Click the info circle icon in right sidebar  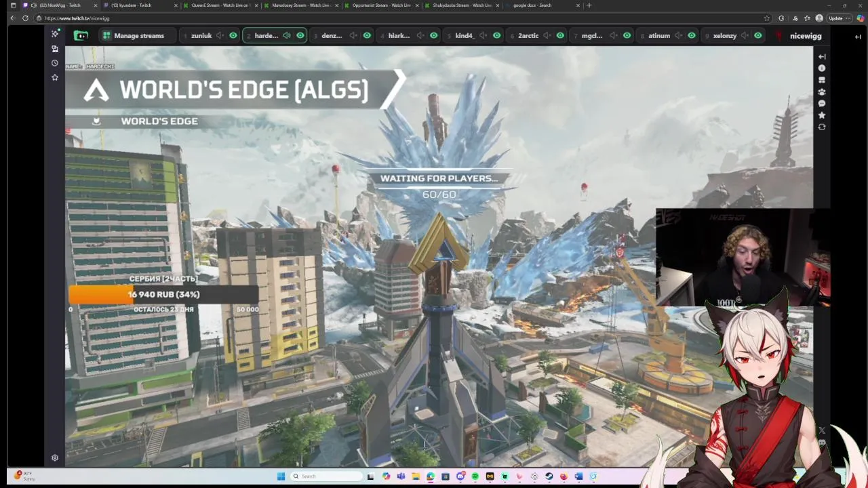pos(822,68)
